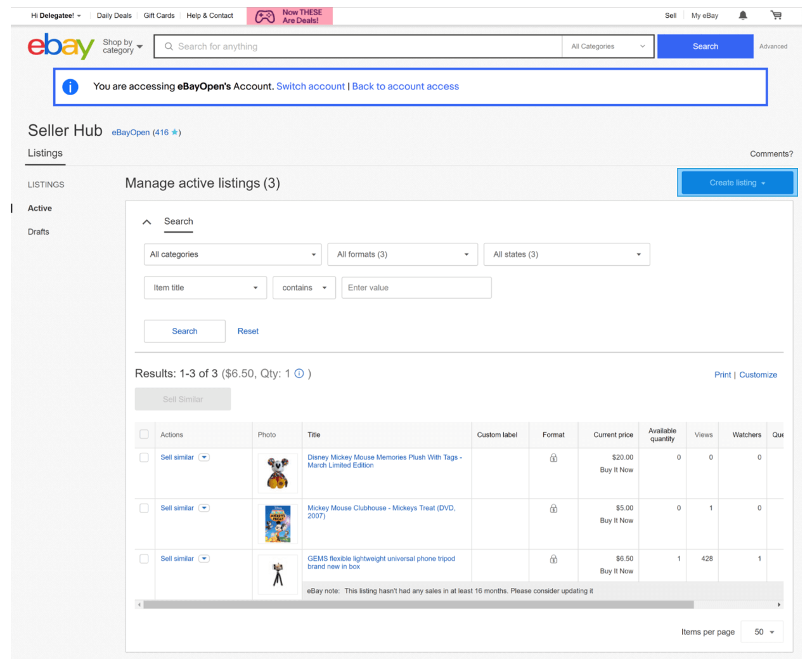This screenshot has height=659, width=812.
Task: Click the blue info icon in account notice
Action: point(70,87)
